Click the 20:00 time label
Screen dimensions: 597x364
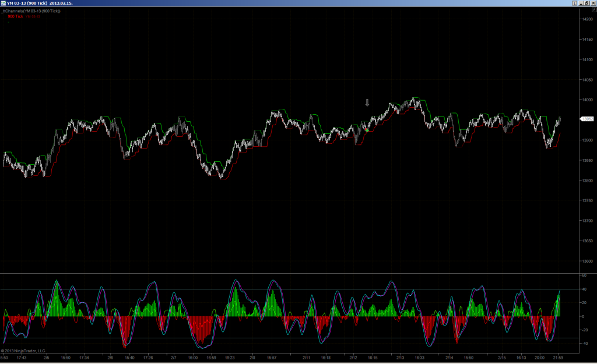point(539,358)
